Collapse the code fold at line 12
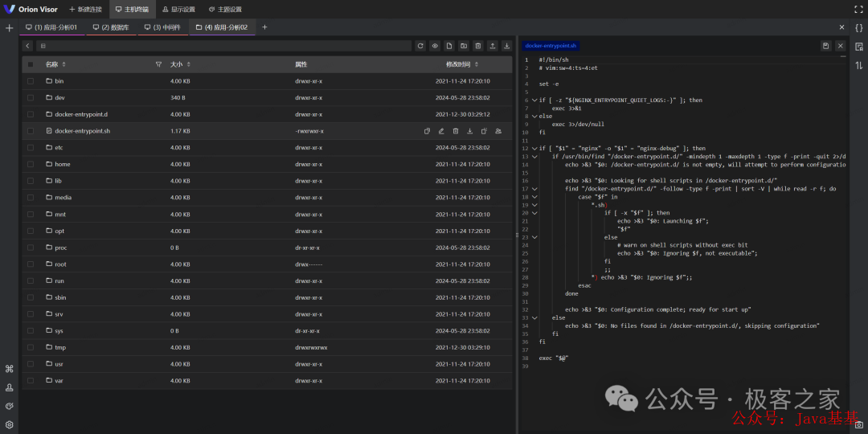868x434 pixels. point(534,149)
